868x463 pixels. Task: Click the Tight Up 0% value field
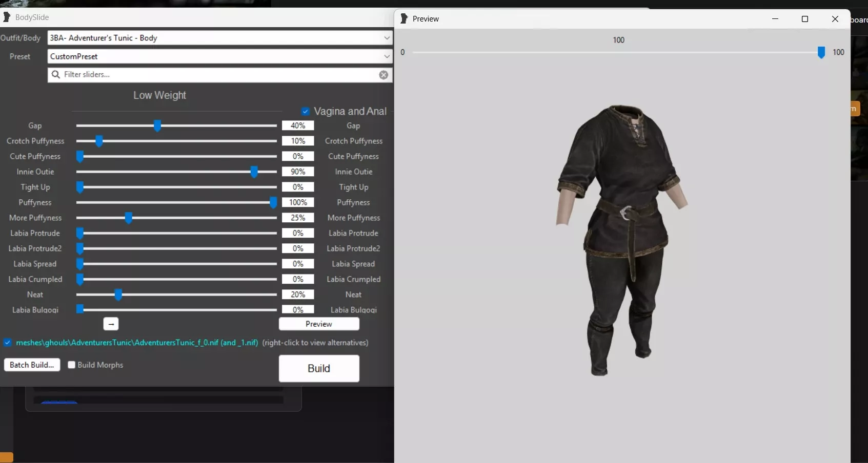tap(298, 187)
